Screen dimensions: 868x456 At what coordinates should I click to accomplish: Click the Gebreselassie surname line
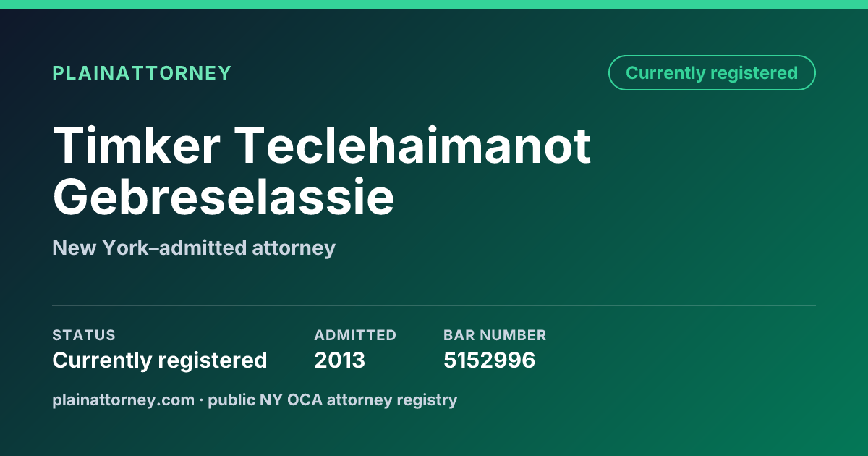224,196
